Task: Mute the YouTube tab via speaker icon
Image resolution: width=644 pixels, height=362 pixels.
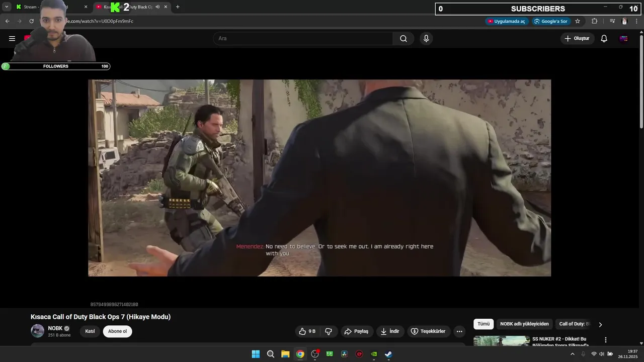Action: [x=157, y=7]
